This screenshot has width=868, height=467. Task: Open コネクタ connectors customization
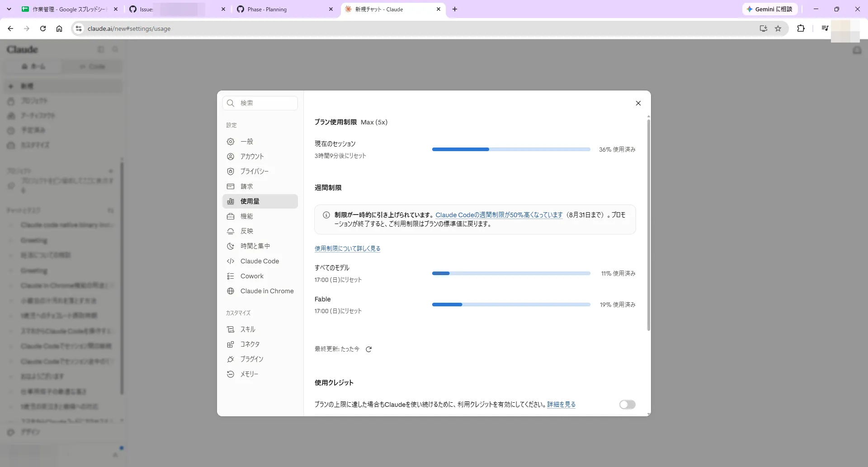click(x=260, y=344)
